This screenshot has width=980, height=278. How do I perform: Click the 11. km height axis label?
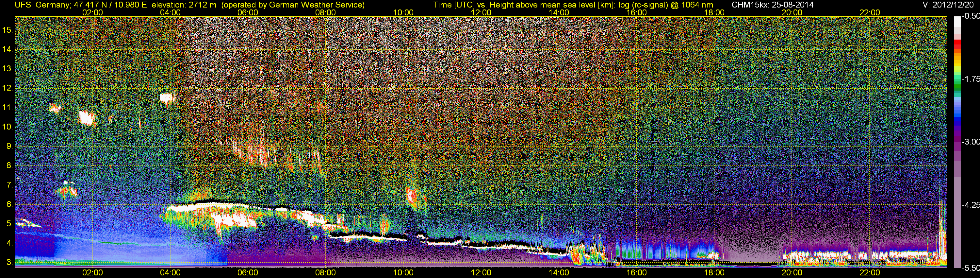coord(8,107)
